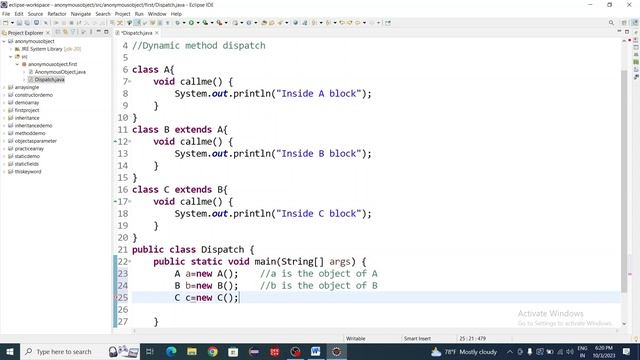Select staticfields project
Viewport: 640px width, 360px height.
(27, 164)
